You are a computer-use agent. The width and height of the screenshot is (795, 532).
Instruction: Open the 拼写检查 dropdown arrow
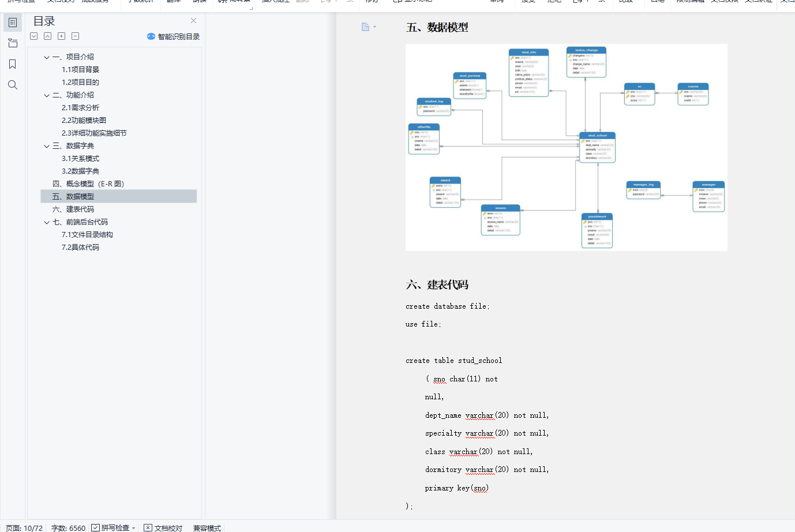(134, 528)
